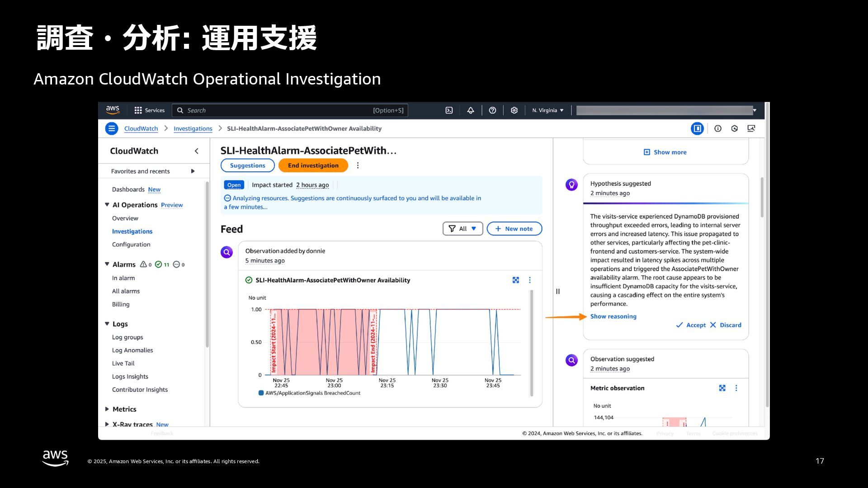This screenshot has width=868, height=488.
Task: Click the AWS logo in console header
Action: 113,110
